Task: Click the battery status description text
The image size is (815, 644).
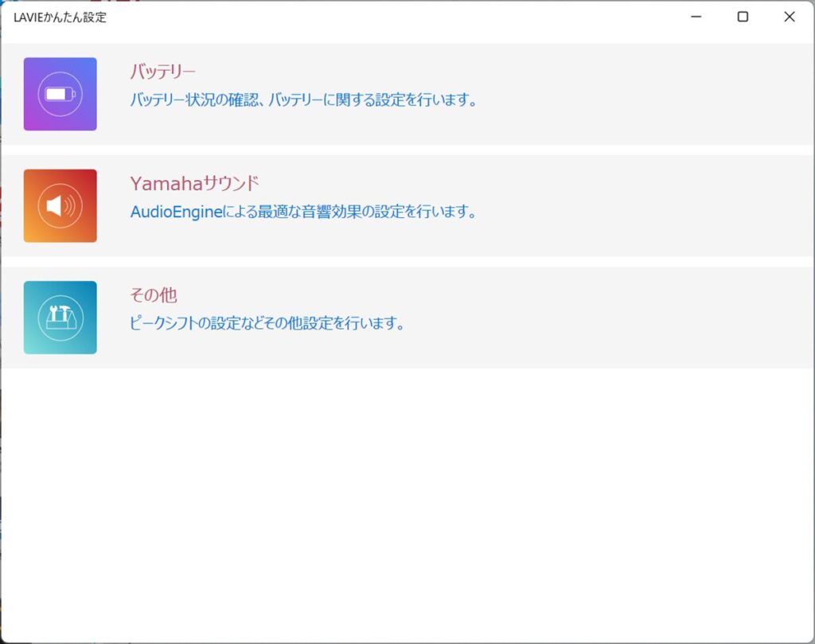Action: [303, 100]
